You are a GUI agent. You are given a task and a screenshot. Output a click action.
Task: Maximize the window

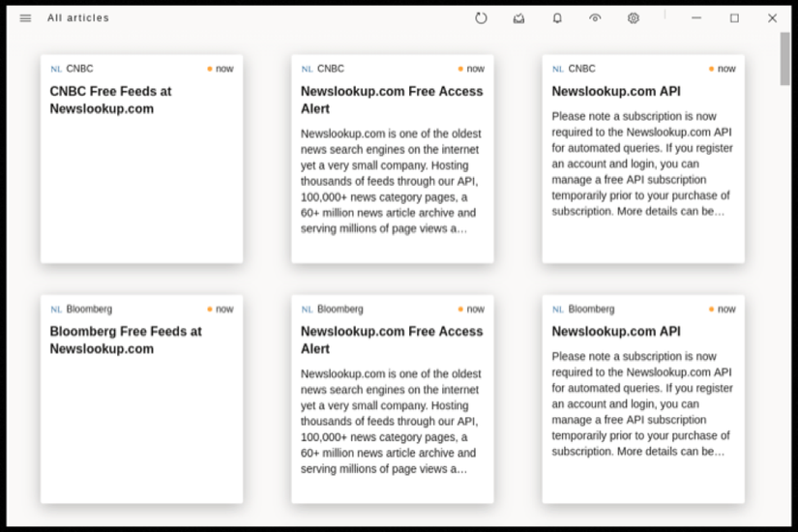(x=734, y=18)
